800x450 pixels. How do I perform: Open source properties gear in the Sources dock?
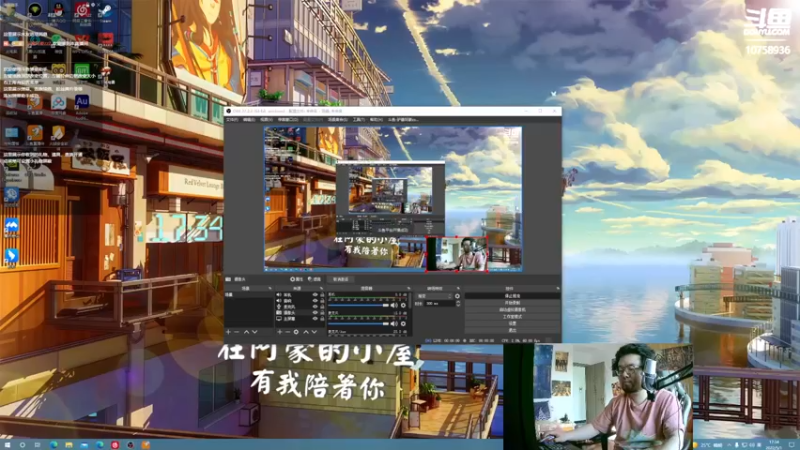pos(296,332)
